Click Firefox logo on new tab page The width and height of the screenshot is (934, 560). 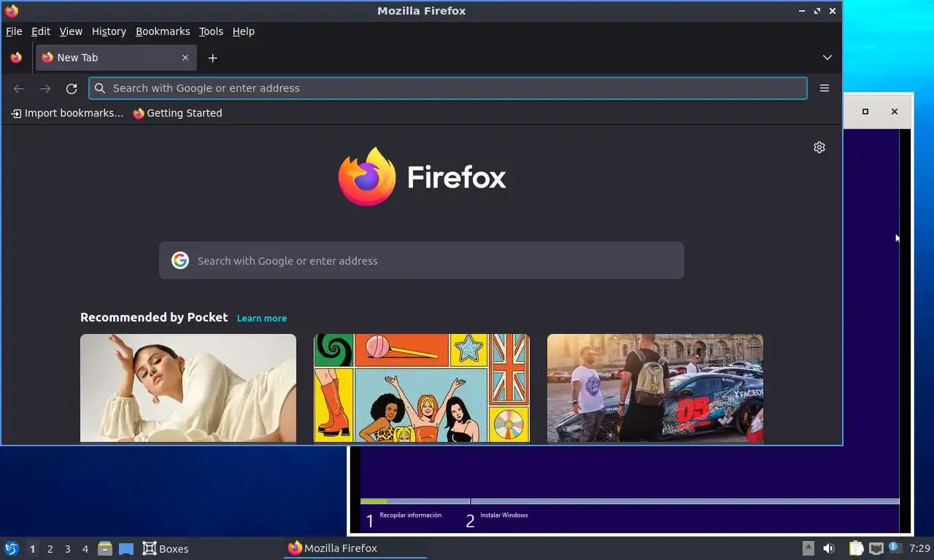[422, 177]
